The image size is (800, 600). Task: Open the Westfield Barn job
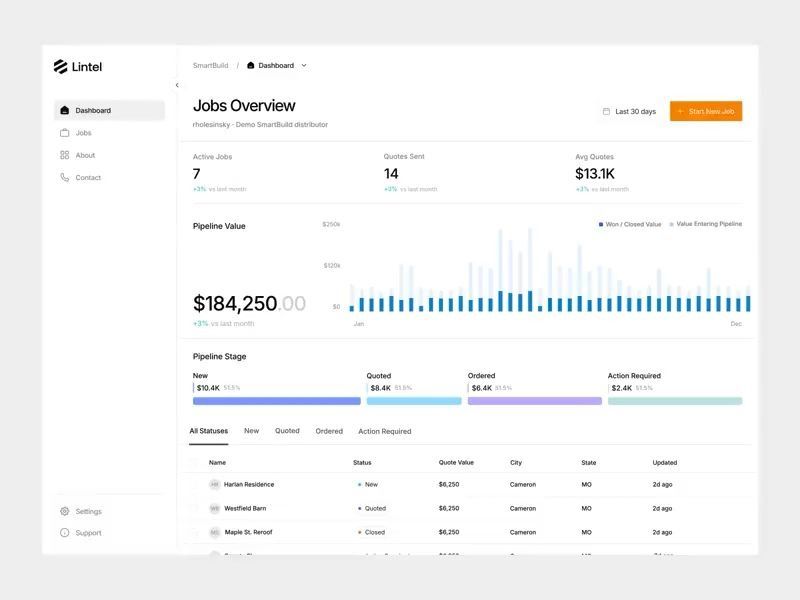pyautogui.click(x=245, y=508)
